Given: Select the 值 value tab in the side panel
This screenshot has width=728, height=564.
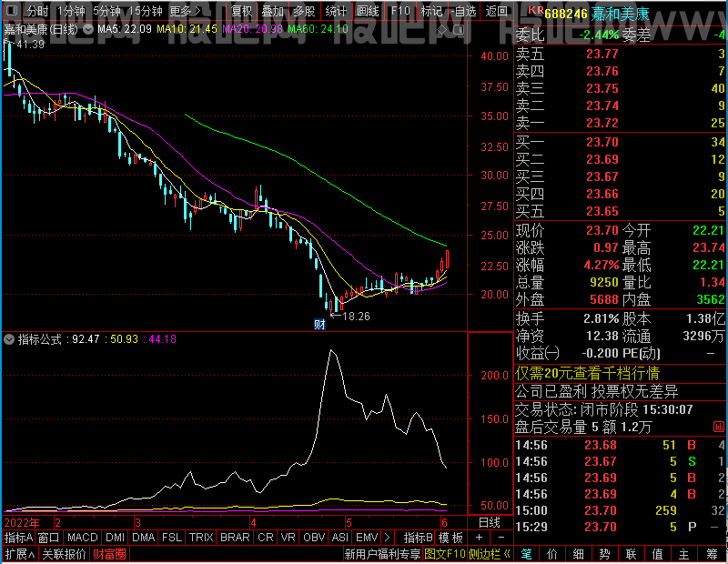Looking at the screenshot, I should (x=657, y=554).
